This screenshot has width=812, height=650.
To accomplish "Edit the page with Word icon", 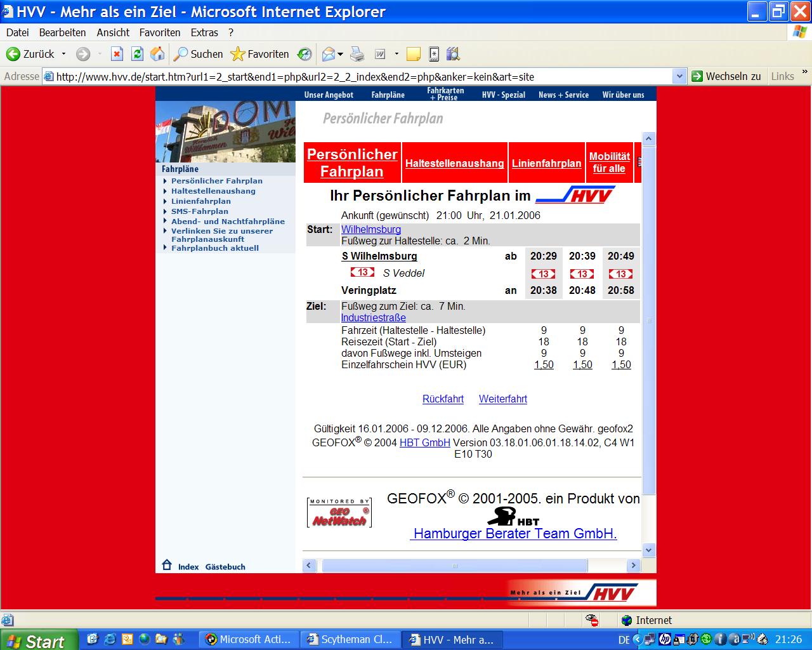I will (380, 54).
